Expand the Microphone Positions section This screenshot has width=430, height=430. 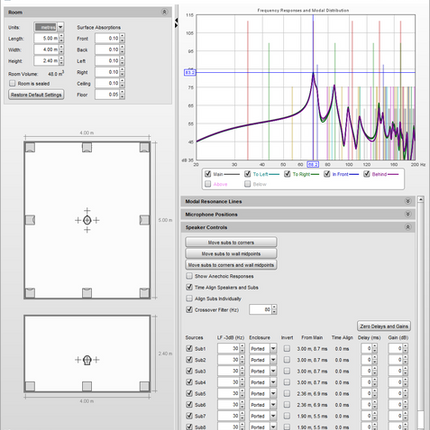(408, 214)
